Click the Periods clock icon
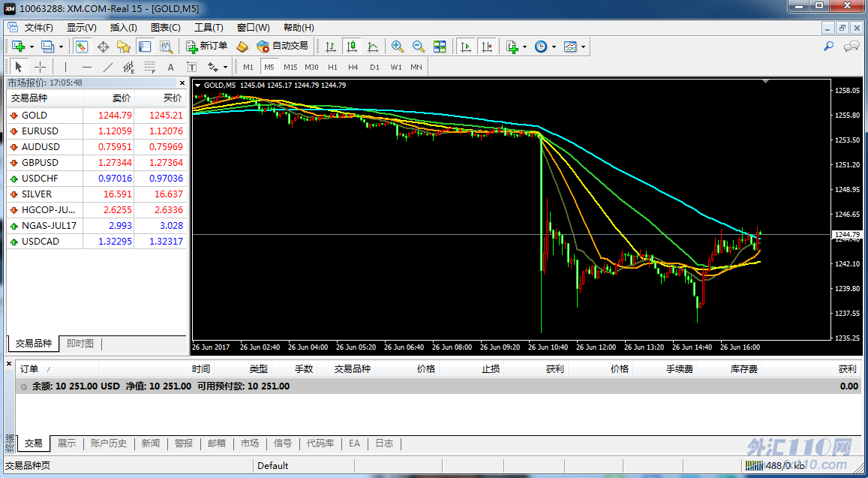Image resolution: width=868 pixels, height=478 pixels. point(541,47)
